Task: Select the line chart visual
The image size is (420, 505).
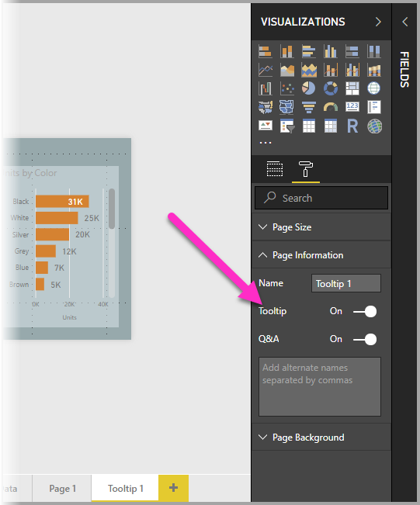Action: click(266, 70)
